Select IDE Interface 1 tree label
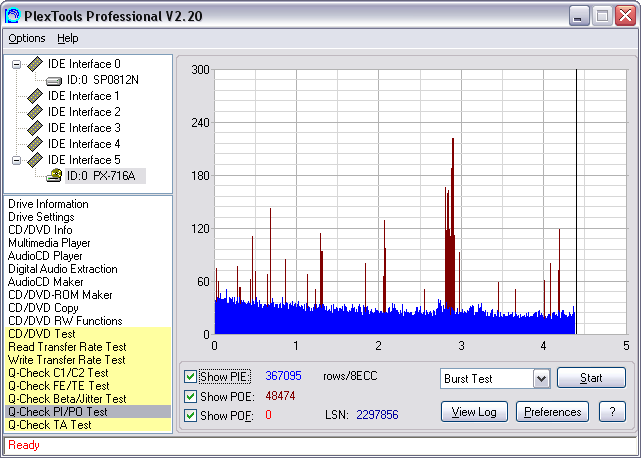 [83, 96]
